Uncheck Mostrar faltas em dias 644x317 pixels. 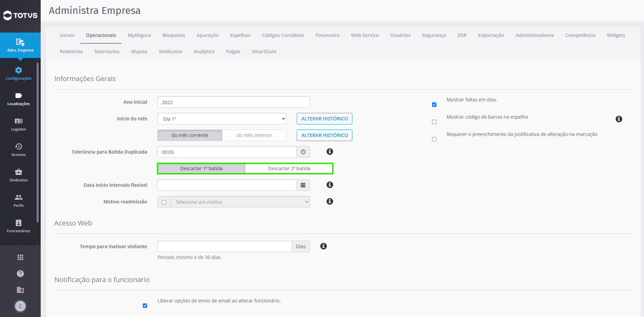click(x=434, y=104)
